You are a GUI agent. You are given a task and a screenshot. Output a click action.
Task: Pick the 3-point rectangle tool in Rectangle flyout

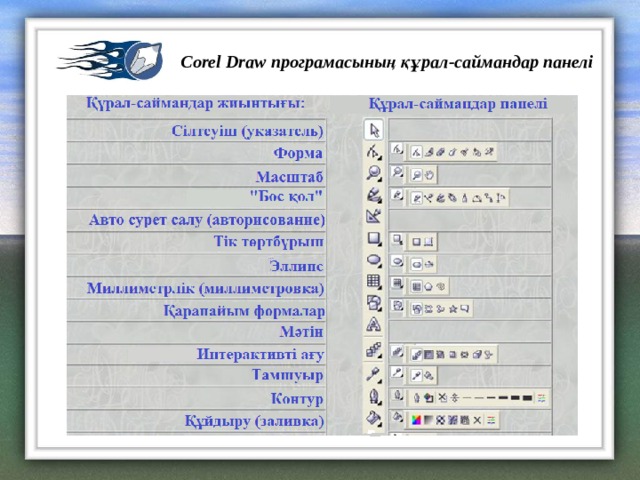tap(428, 242)
